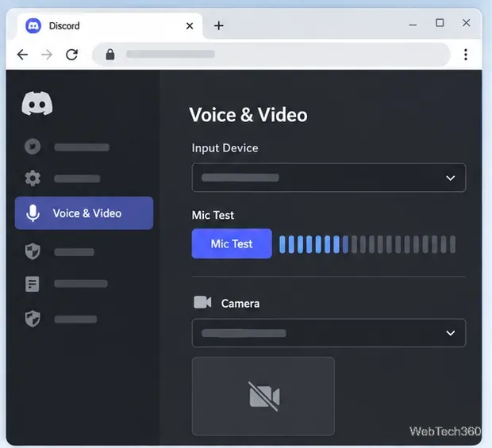Maximize the browser window
This screenshot has width=492, height=448.
440,22
